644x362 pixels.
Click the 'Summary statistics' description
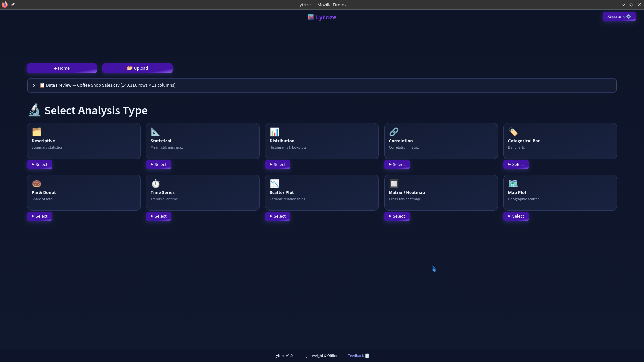[47, 147]
